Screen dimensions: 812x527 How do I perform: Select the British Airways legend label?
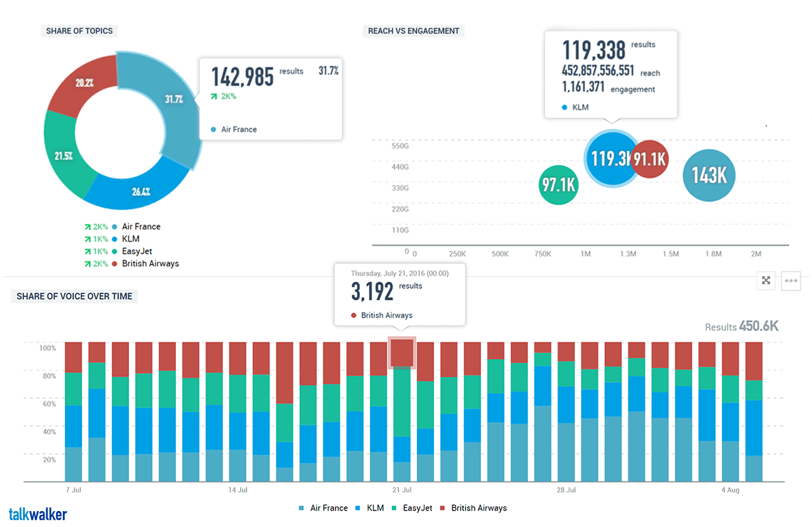[x=151, y=263]
